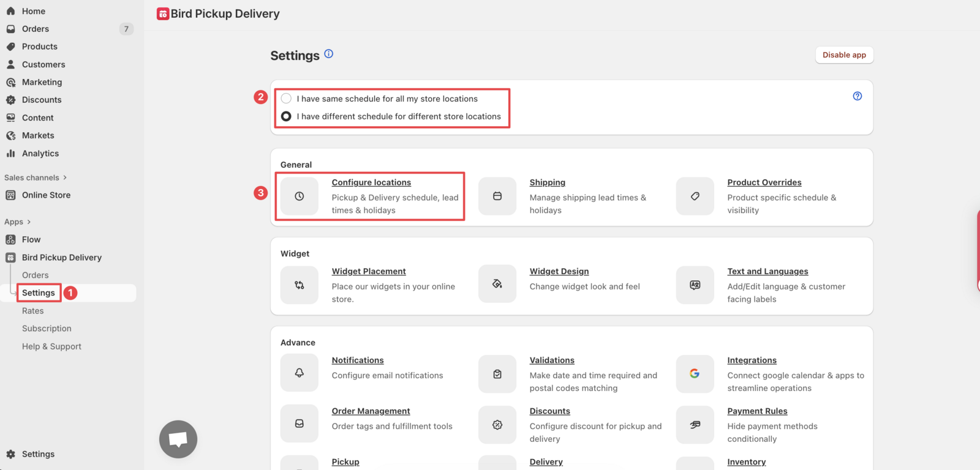Click the Orders inbox icon
This screenshot has width=980, height=470.
(10, 29)
